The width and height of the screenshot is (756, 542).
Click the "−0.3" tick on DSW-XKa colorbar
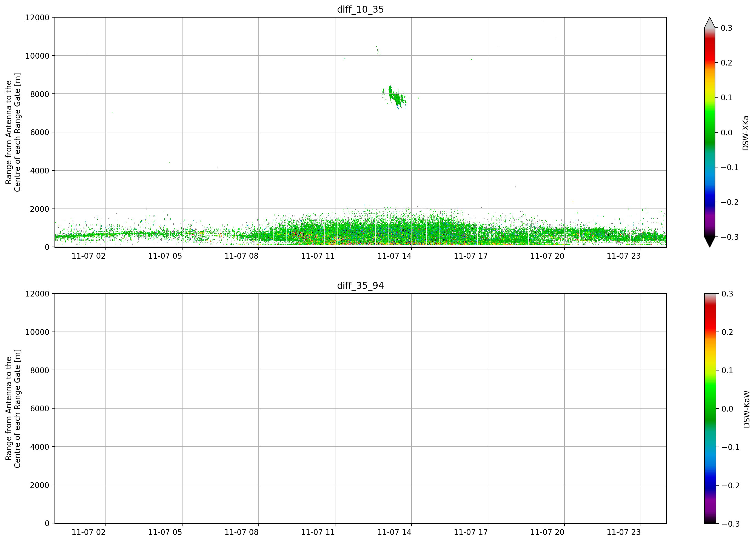click(x=730, y=237)
